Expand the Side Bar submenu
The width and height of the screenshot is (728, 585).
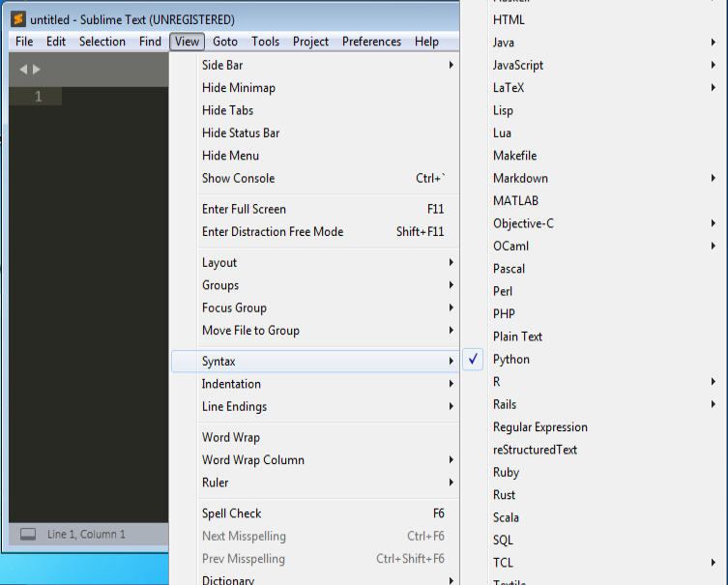[315, 65]
